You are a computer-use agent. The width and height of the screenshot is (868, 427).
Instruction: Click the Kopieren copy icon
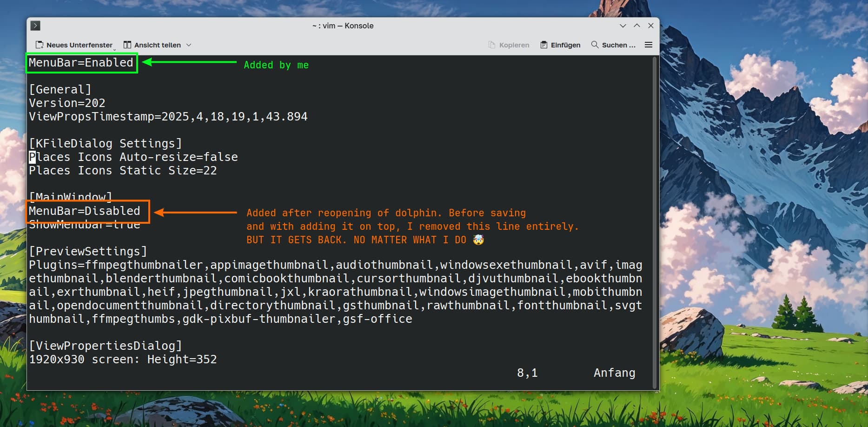point(492,45)
